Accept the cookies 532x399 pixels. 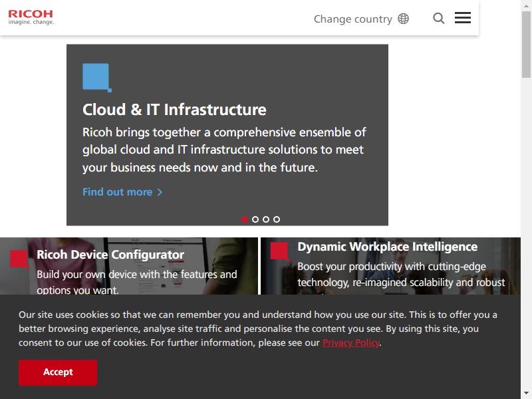point(58,372)
